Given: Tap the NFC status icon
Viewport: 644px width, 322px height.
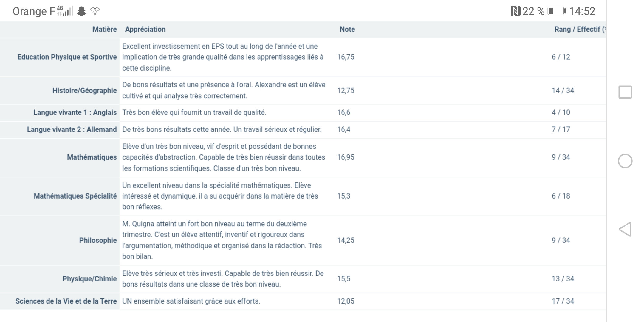Looking at the screenshot, I should [x=515, y=11].
